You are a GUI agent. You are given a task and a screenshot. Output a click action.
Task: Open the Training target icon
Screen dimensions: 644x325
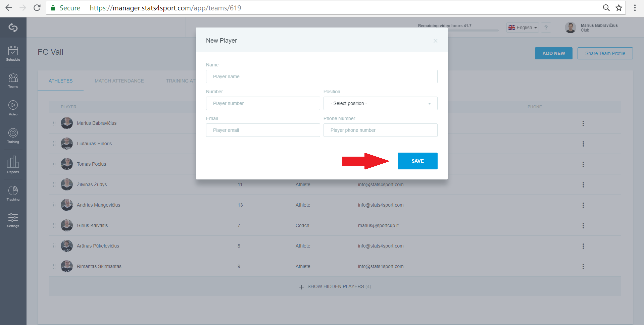click(13, 133)
